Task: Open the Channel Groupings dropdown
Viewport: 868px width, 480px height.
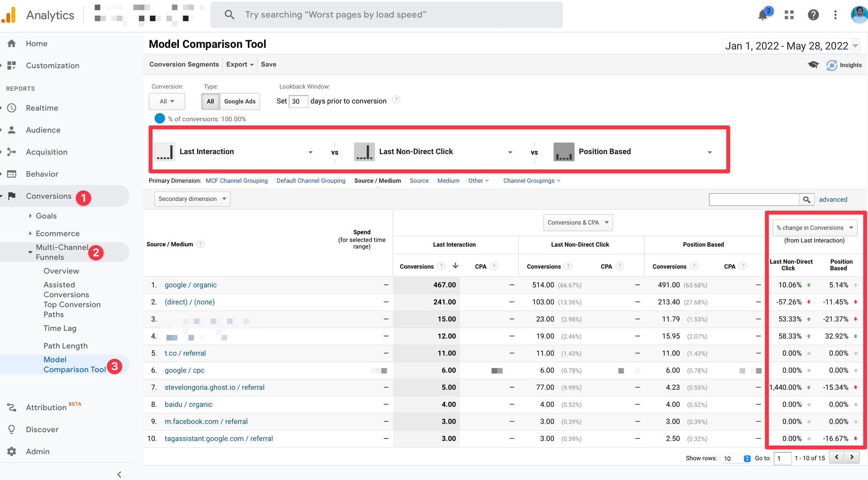Action: coord(532,181)
